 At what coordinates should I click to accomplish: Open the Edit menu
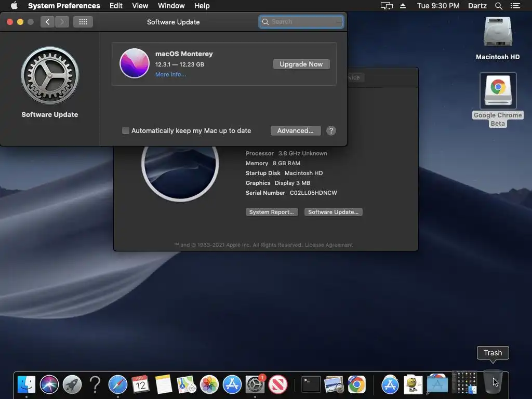click(116, 6)
